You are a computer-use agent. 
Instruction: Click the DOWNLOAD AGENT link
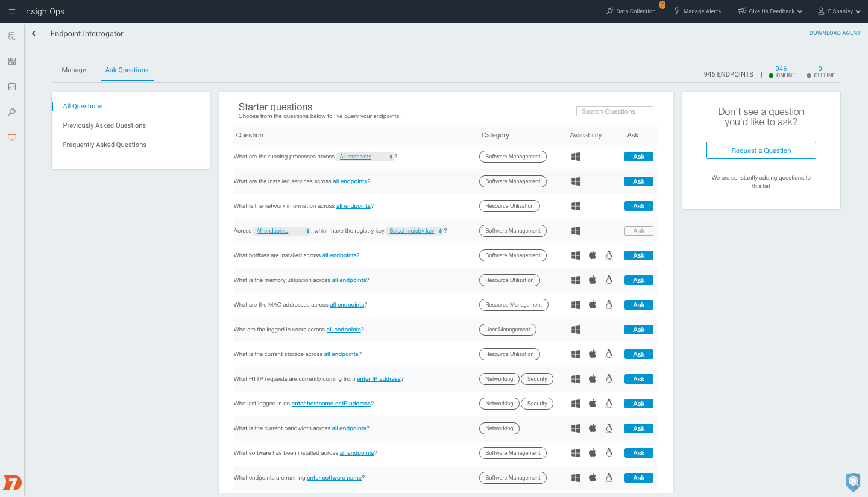[x=835, y=33]
